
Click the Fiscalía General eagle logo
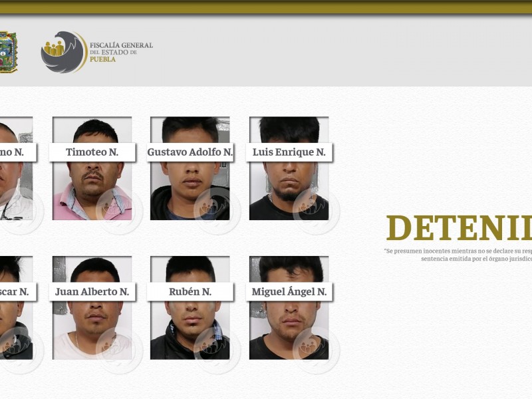64,52
